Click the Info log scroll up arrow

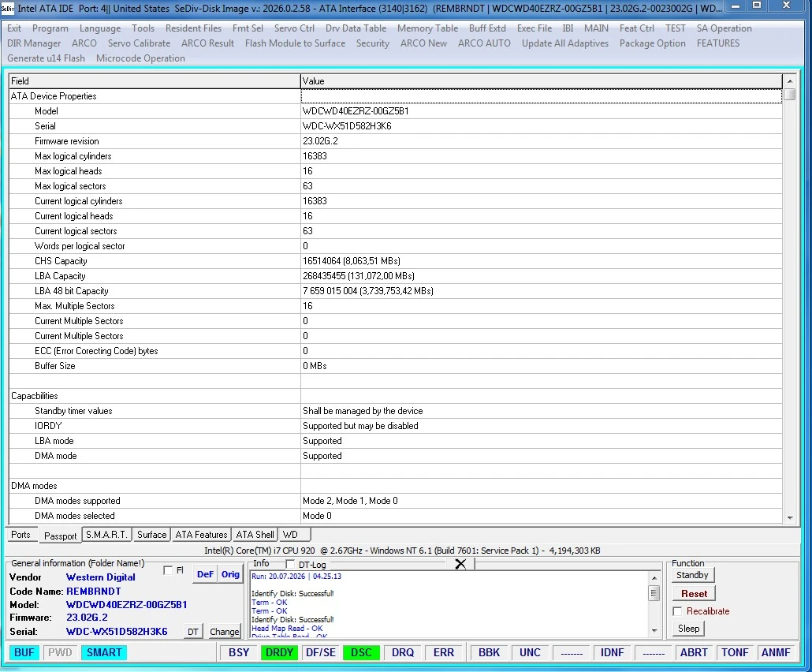point(654,577)
